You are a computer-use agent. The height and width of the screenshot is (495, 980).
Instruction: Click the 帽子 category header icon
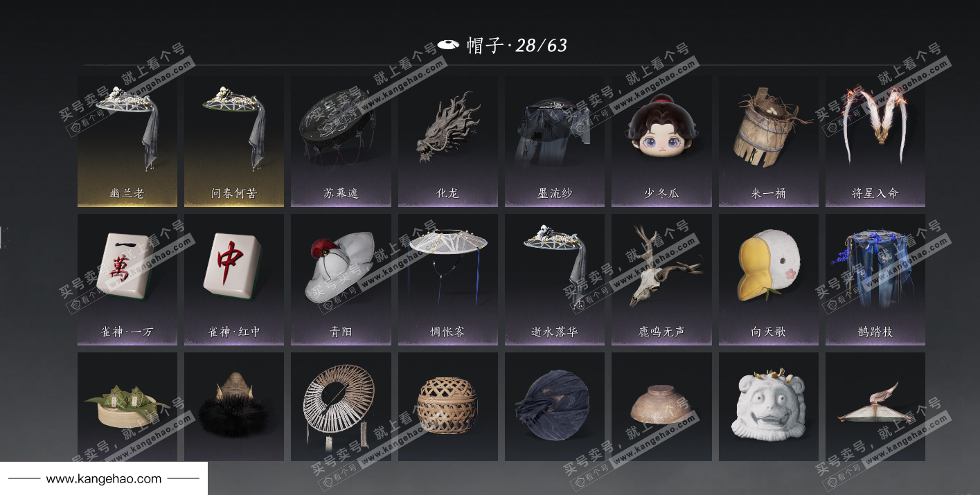click(x=449, y=46)
